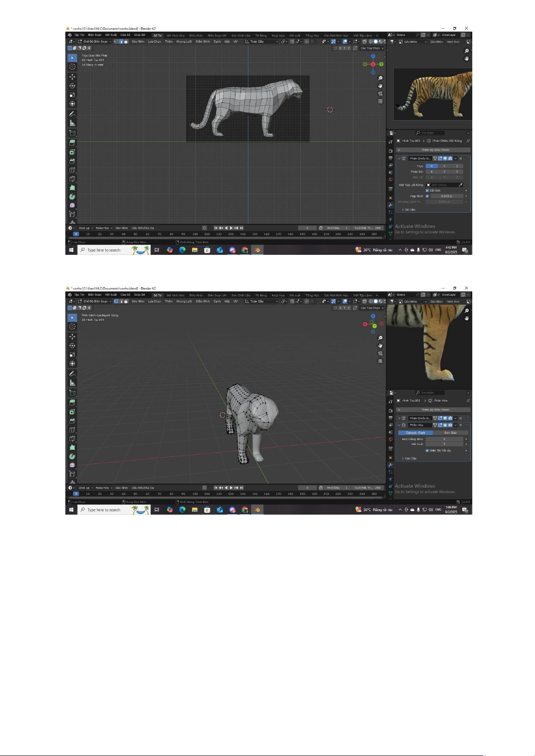Select the Scale tool in upper screenshot toolbar
The image size is (535, 756).
pos(72,95)
